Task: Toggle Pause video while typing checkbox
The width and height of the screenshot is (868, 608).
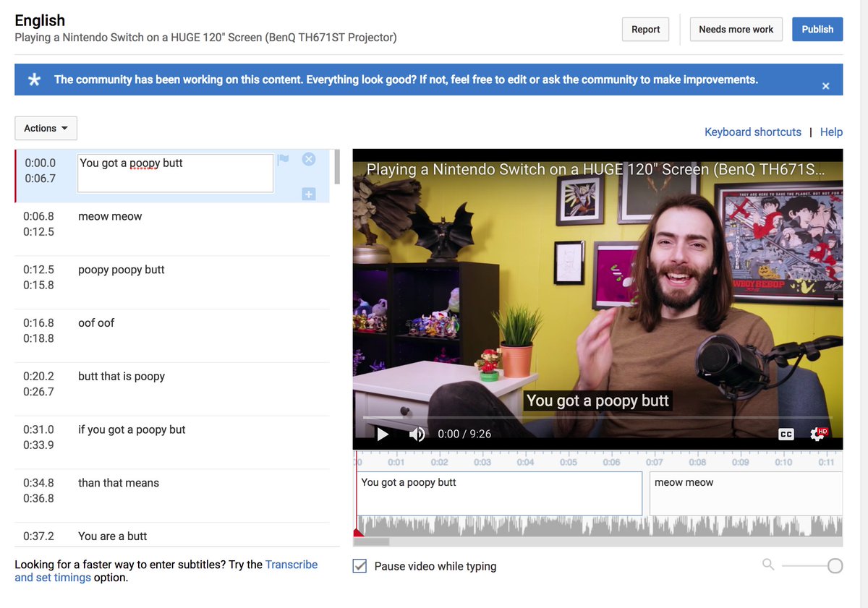Action: click(359, 566)
